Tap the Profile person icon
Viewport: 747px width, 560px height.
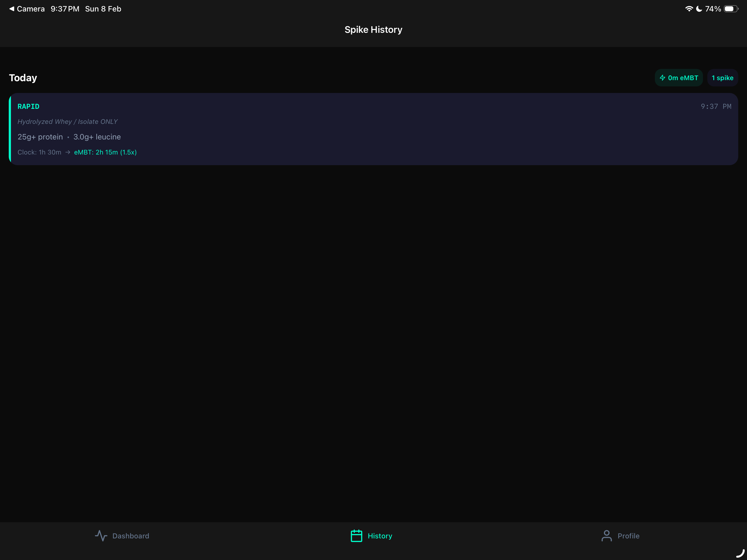pos(606,536)
